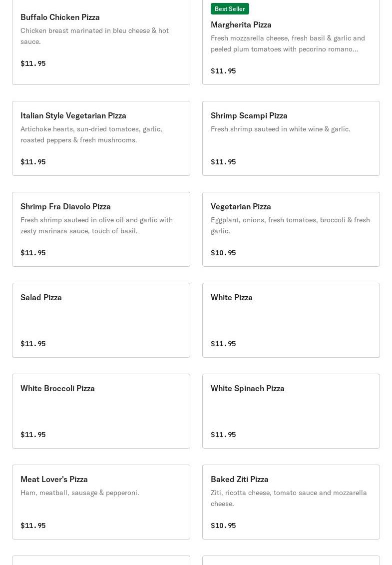Click the Margherita Pizza description text

288,43
